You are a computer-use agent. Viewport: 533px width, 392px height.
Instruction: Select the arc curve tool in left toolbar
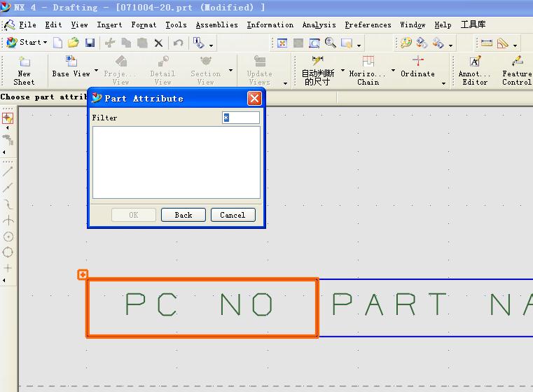(x=8, y=204)
